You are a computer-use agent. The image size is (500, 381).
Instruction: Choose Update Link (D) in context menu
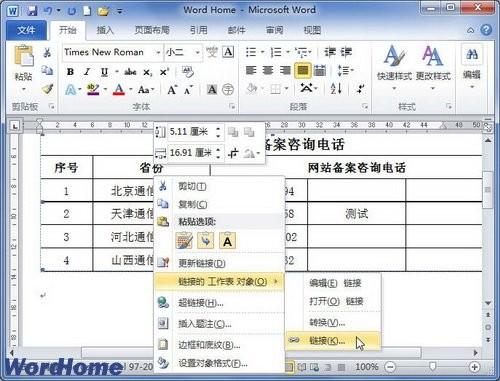[x=219, y=263]
